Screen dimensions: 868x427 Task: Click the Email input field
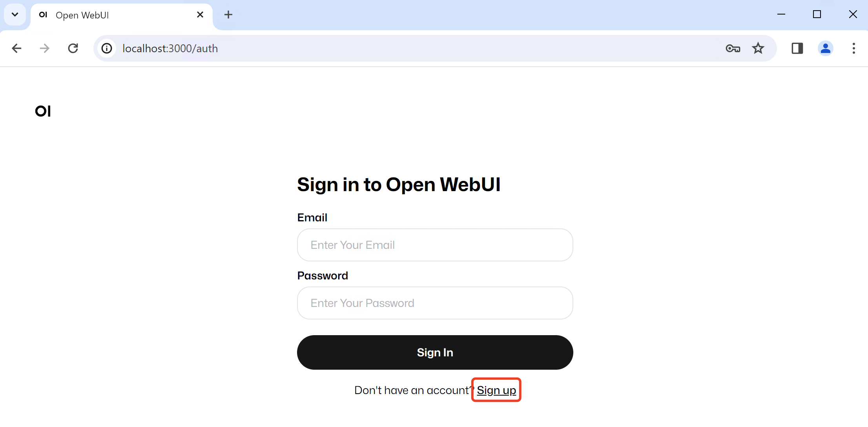pyautogui.click(x=434, y=244)
